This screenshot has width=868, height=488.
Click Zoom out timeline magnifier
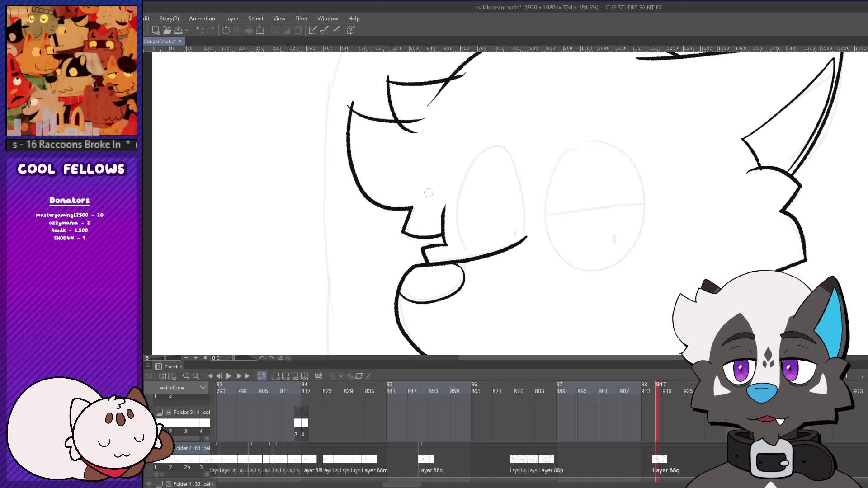point(186,376)
